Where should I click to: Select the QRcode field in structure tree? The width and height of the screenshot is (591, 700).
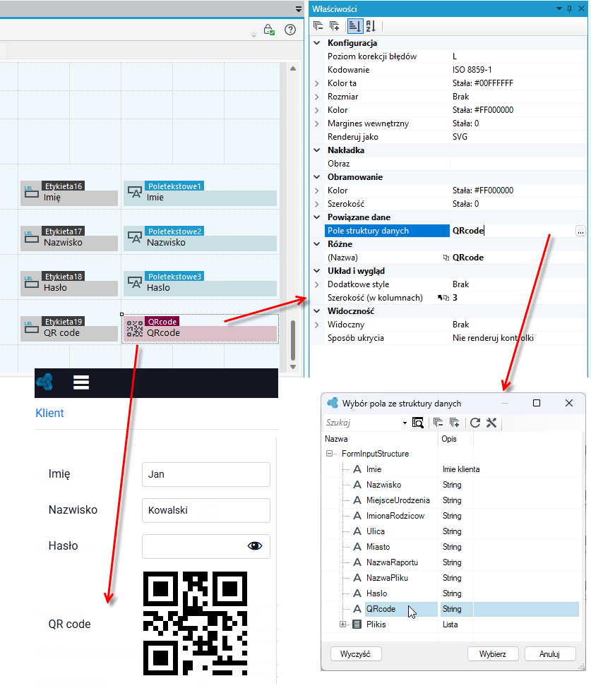pyautogui.click(x=381, y=609)
